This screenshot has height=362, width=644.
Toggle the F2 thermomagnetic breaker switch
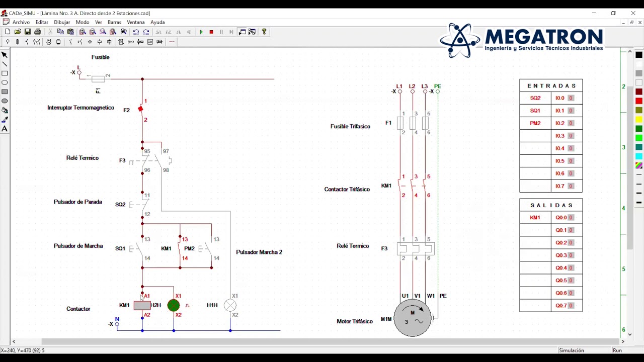141,110
